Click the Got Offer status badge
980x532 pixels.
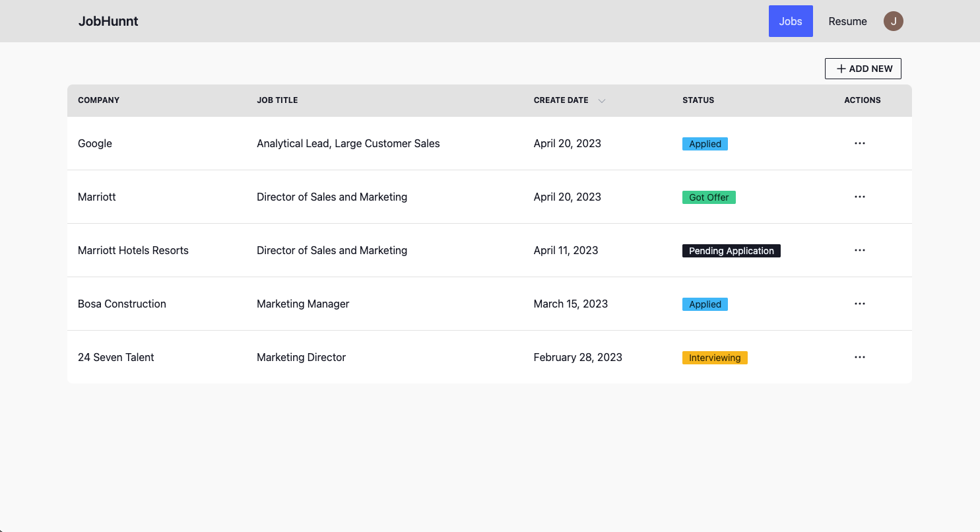click(709, 197)
